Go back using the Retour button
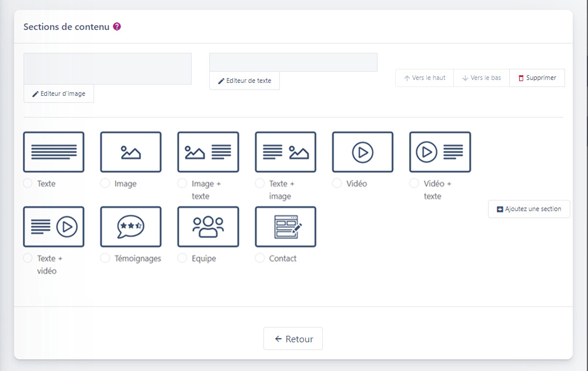588x371 pixels. click(293, 339)
